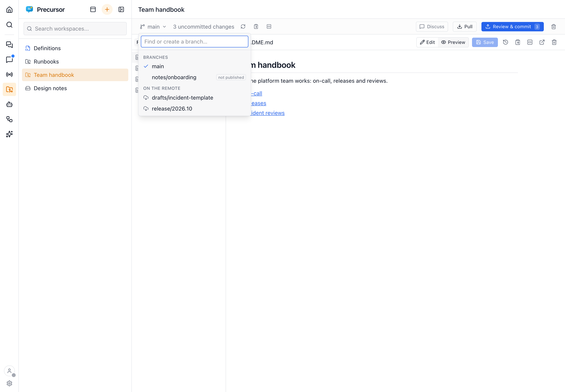
Task: Click the Find or create a branch field
Action: pyautogui.click(x=194, y=42)
